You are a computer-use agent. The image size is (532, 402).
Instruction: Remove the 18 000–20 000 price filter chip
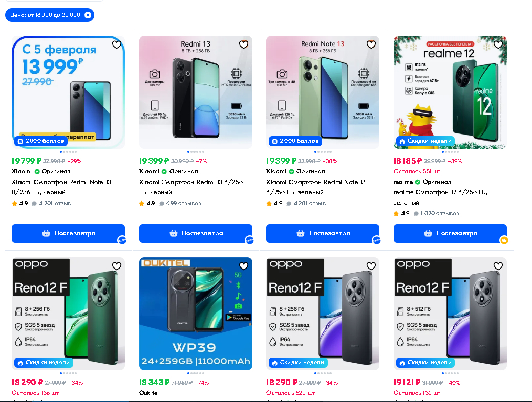coord(88,15)
